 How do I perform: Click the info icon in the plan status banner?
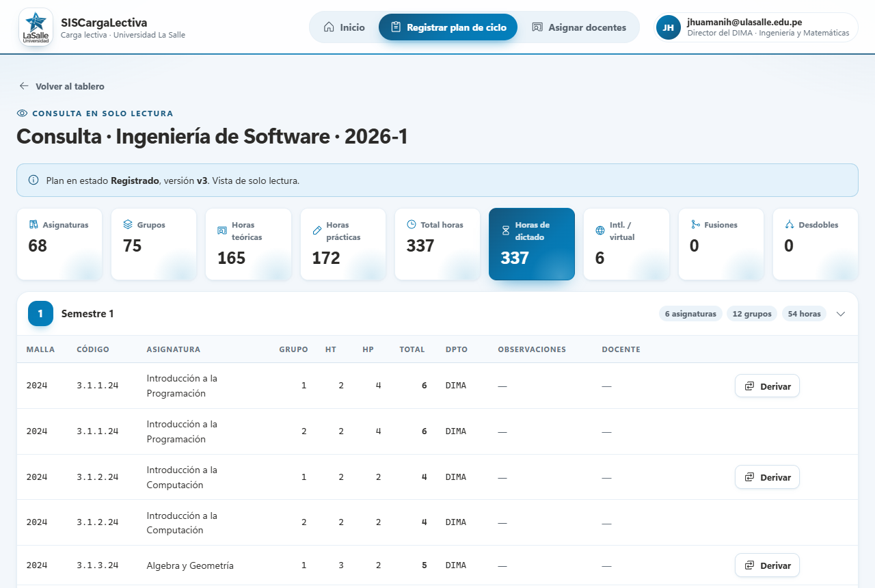[33, 181]
